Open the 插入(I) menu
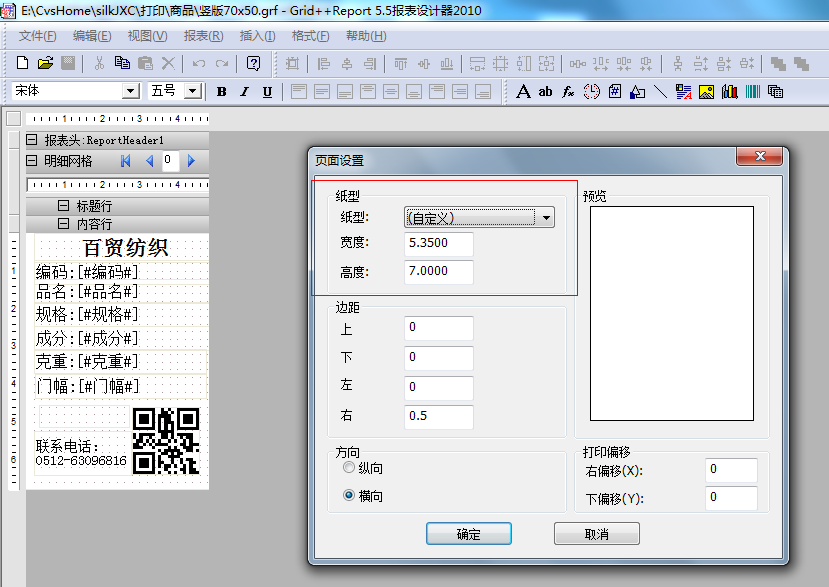829x587 pixels. click(257, 36)
